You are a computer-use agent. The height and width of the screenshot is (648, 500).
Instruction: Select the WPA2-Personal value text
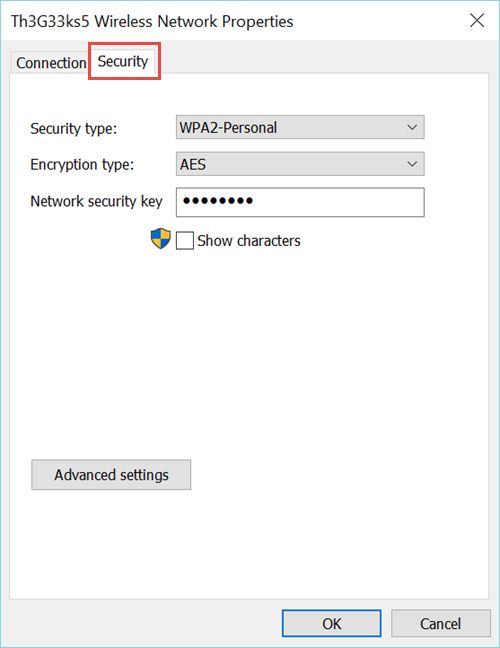point(228,127)
